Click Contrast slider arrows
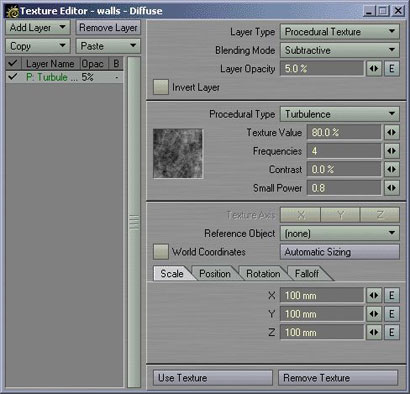 click(x=392, y=169)
